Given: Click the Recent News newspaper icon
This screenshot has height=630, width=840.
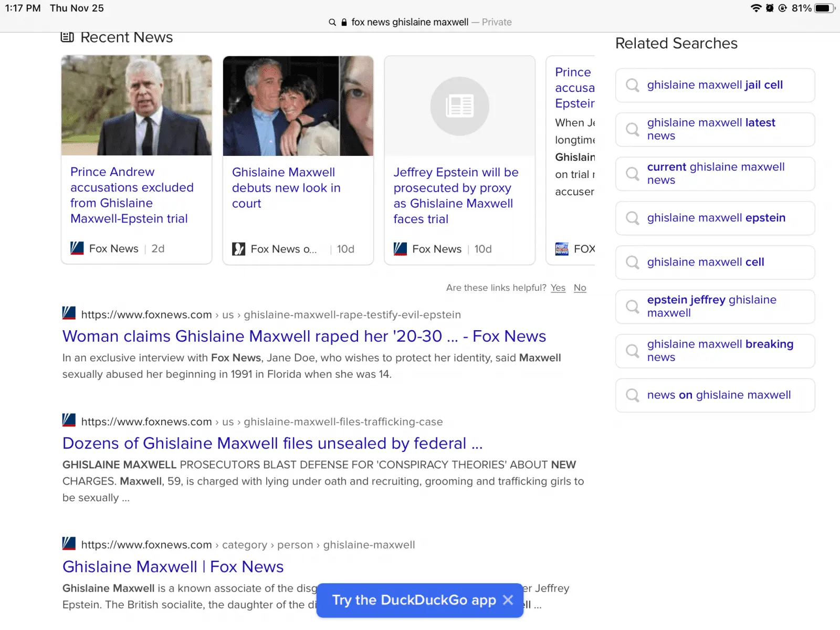Looking at the screenshot, I should [x=67, y=37].
